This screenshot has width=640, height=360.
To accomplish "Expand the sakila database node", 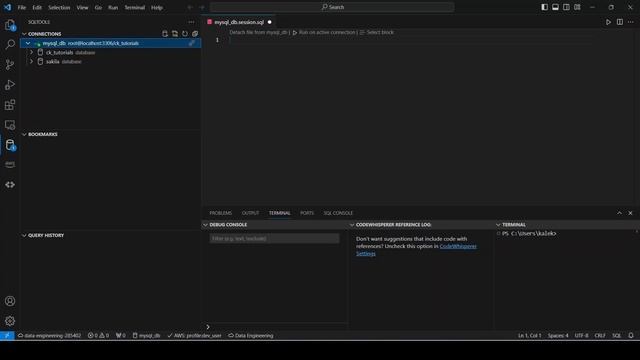I will [x=31, y=62].
